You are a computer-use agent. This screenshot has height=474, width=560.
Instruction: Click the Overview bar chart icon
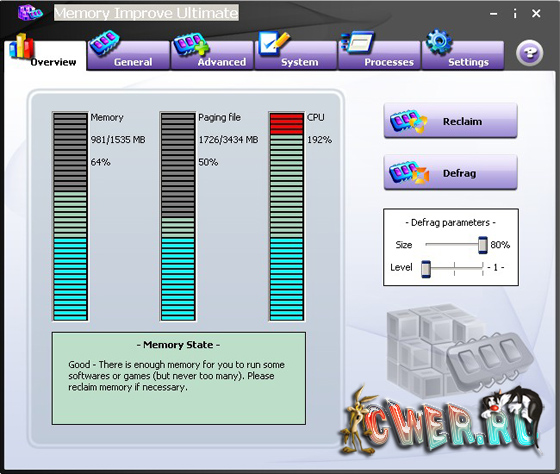[21, 46]
